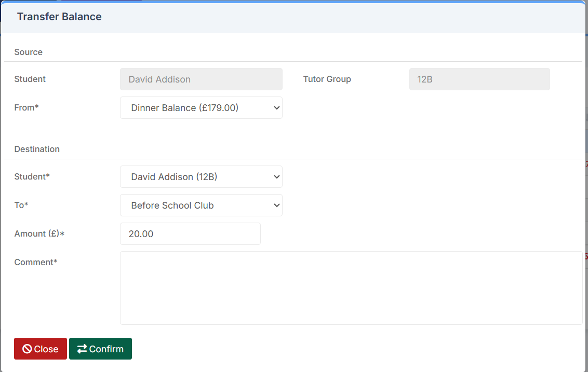Click the Source section heading
The width and height of the screenshot is (588, 372).
point(28,52)
